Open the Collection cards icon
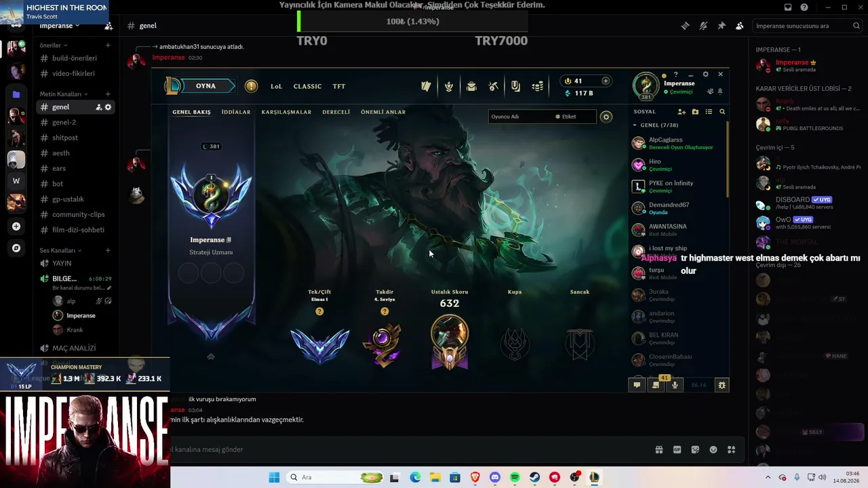This screenshot has width=868, height=488. point(426,86)
